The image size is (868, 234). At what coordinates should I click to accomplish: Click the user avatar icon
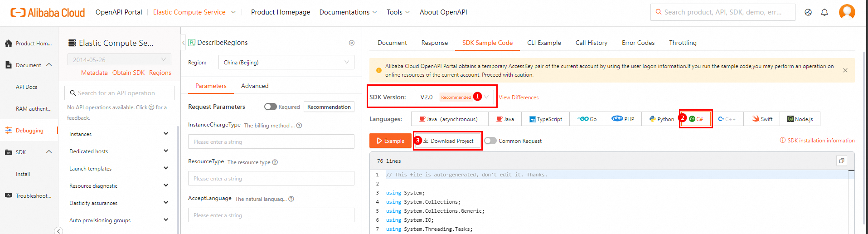click(847, 12)
